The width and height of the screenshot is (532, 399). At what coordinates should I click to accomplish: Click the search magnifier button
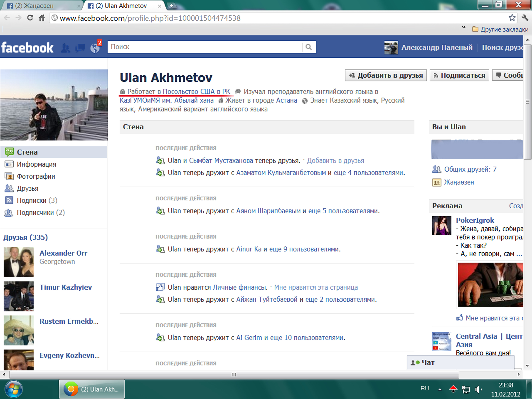(309, 47)
